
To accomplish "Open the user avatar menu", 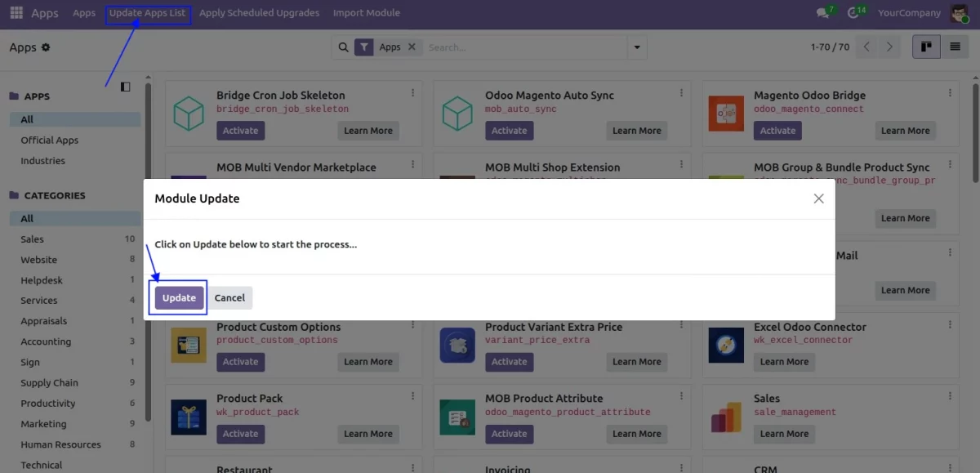I will [959, 13].
